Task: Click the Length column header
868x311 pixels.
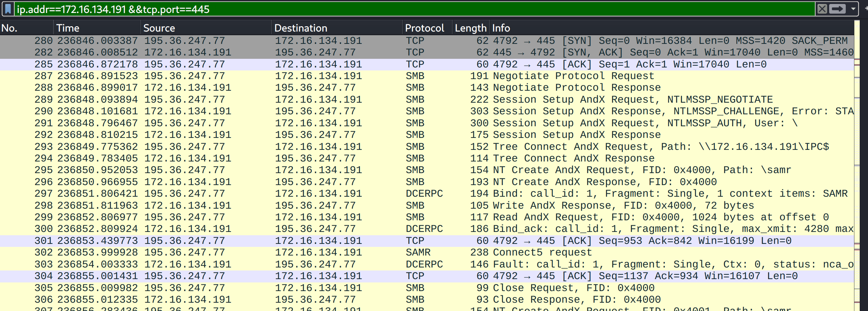Action: (471, 28)
